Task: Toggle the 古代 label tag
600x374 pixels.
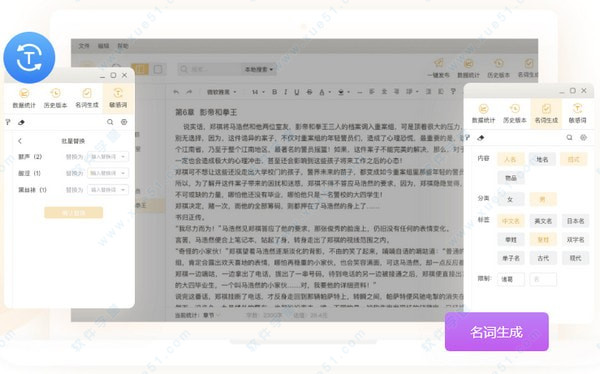Action: click(543, 258)
